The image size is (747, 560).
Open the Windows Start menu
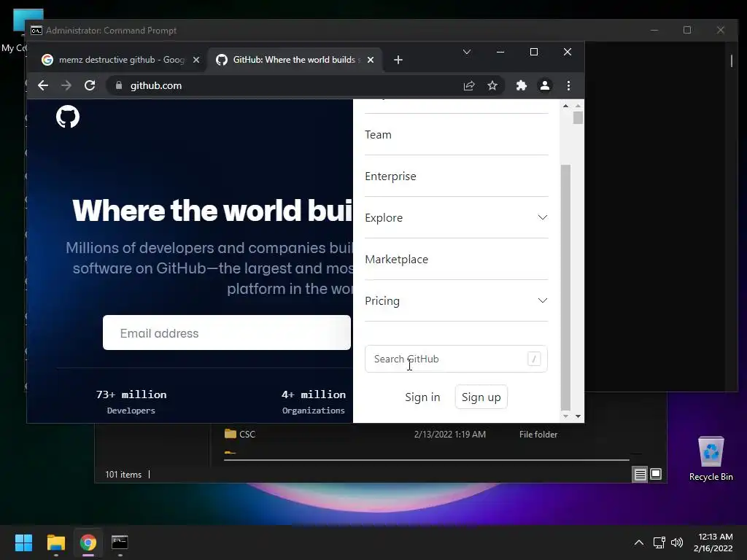click(23, 542)
